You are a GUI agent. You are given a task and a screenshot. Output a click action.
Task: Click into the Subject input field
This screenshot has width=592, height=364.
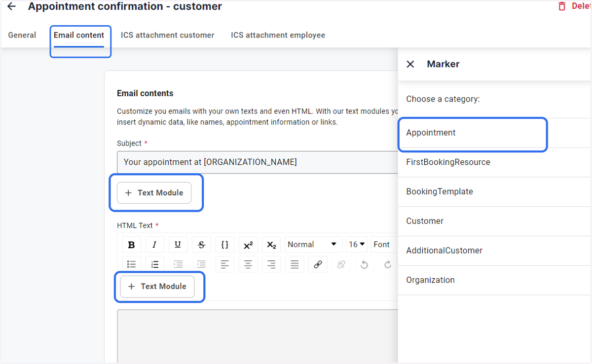[x=258, y=162]
